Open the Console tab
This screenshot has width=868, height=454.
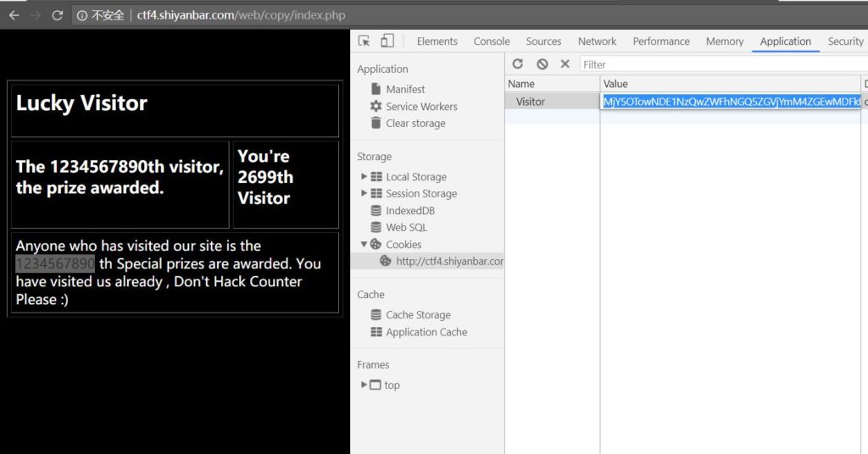coord(492,42)
